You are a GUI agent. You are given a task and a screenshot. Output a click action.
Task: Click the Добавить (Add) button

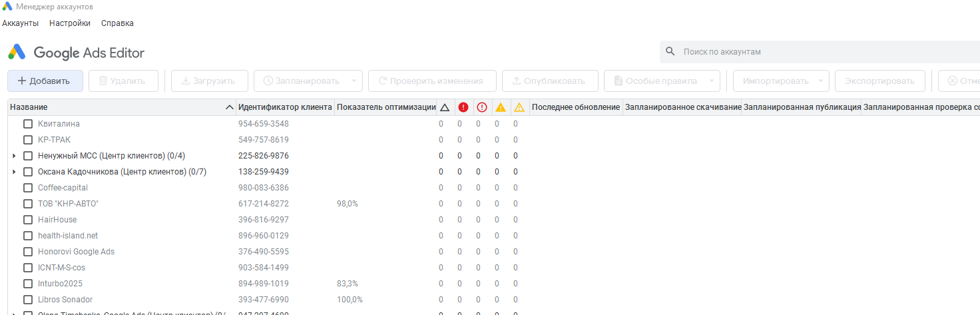pyautogui.click(x=45, y=81)
